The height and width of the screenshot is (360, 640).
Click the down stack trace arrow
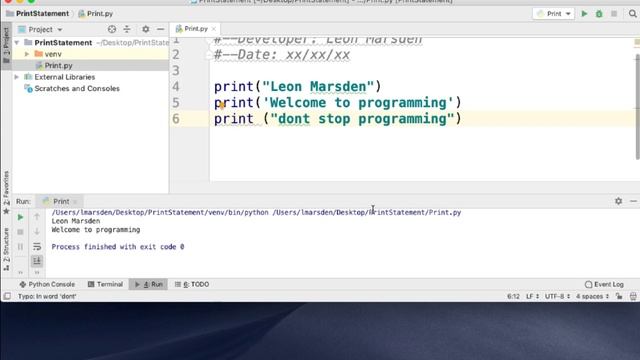(x=37, y=231)
